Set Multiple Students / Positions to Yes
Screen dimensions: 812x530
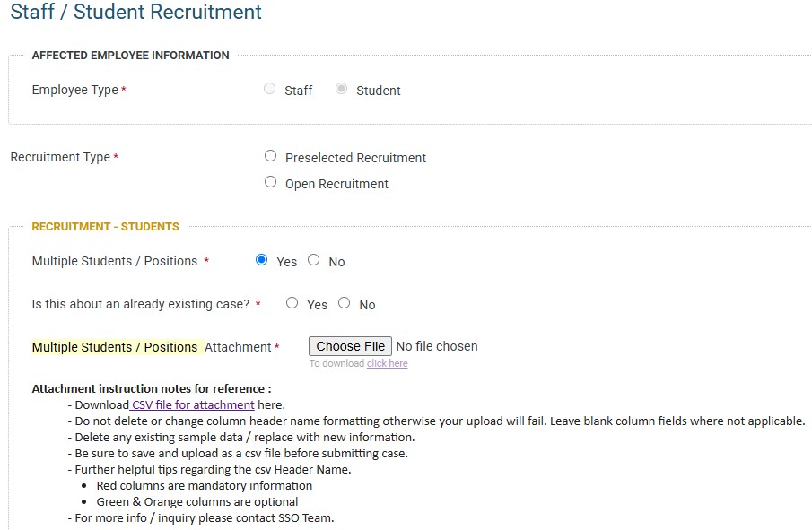262,260
